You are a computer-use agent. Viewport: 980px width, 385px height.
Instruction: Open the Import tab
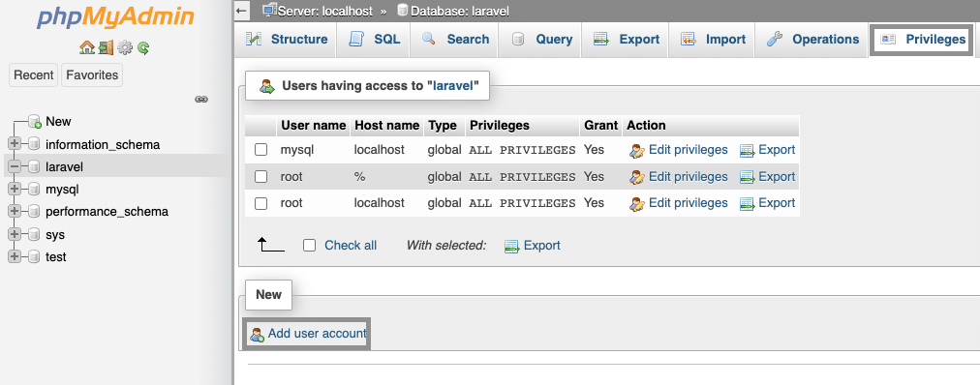(712, 40)
